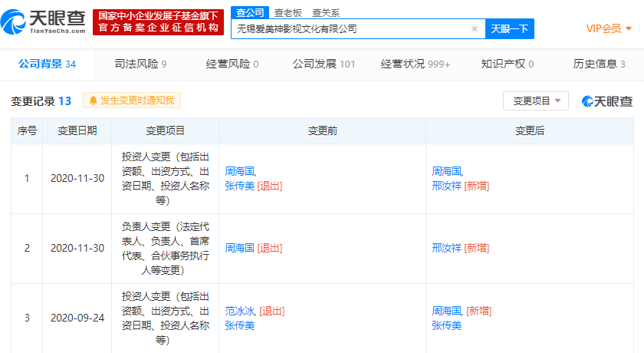Open 范冰冰 investor link in row 3
Image resolution: width=644 pixels, height=353 pixels.
(239, 311)
